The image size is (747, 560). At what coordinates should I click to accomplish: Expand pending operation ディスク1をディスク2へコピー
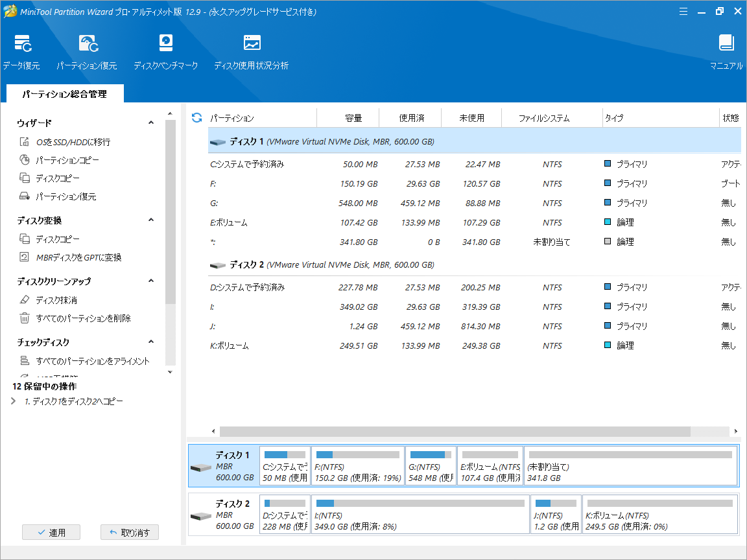[13, 401]
